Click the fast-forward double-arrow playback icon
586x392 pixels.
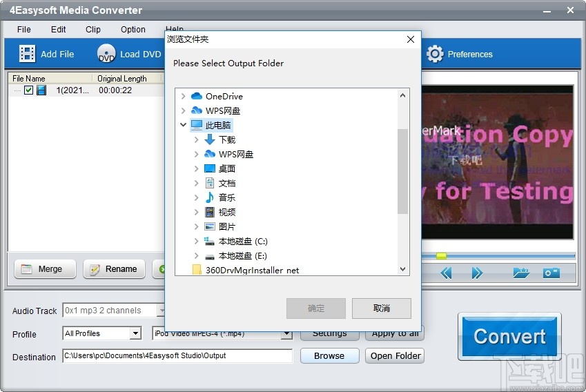point(477,273)
